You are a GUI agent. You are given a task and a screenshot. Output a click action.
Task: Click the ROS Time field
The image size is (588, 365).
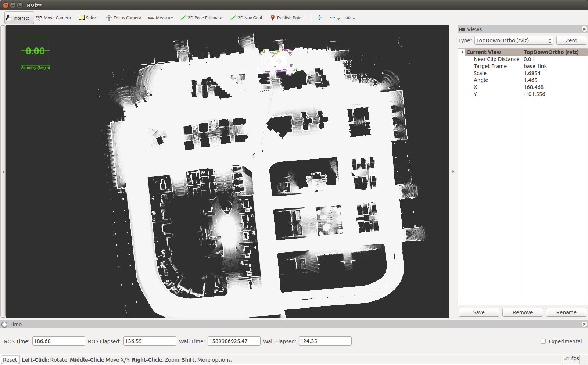(59, 341)
